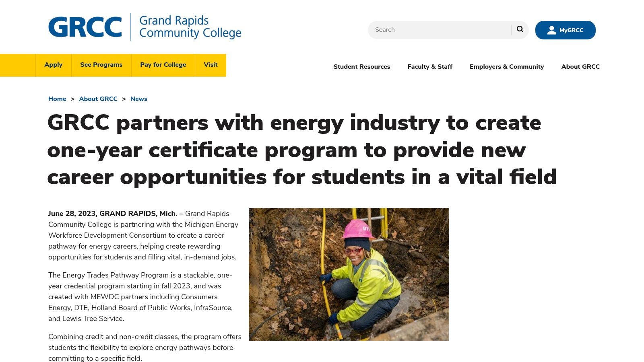Open the About GRCC breadcrumb link

click(x=98, y=99)
